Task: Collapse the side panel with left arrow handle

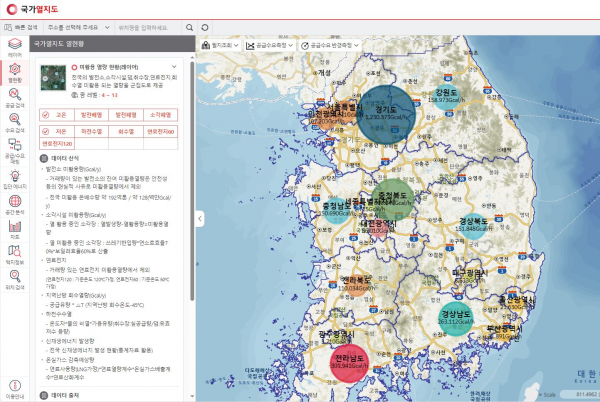Action: click(198, 217)
